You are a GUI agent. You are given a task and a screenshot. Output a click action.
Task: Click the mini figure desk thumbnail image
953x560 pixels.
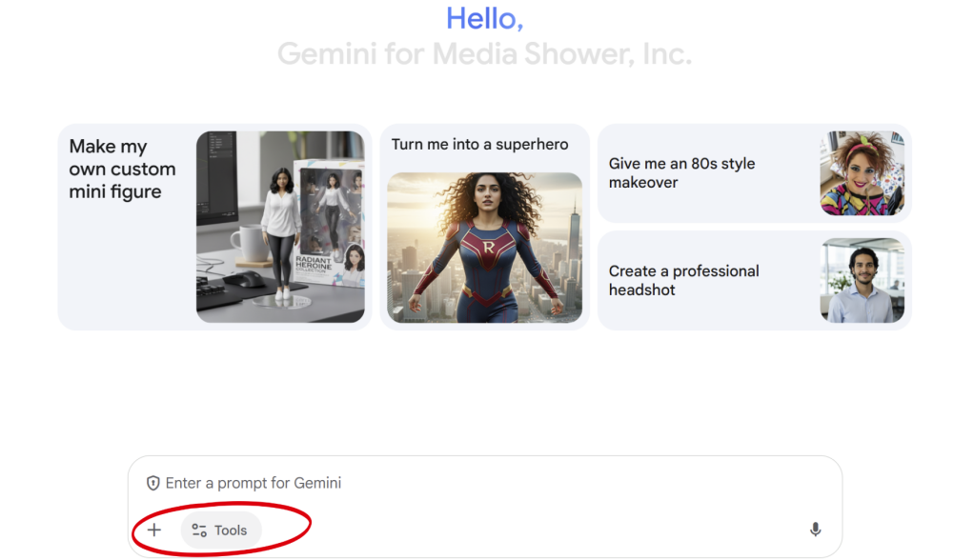(280, 228)
